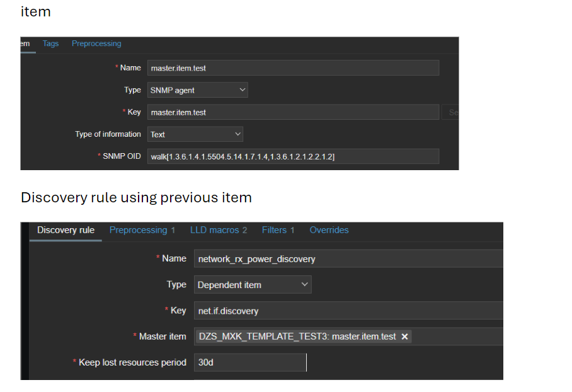
Task: Expand the Type of information dropdown
Action: pos(195,134)
